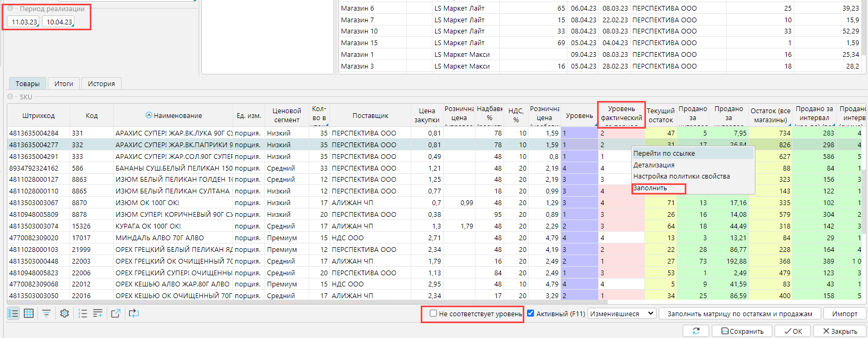Open table settings gear icon
868x338 pixels.
click(x=64, y=314)
